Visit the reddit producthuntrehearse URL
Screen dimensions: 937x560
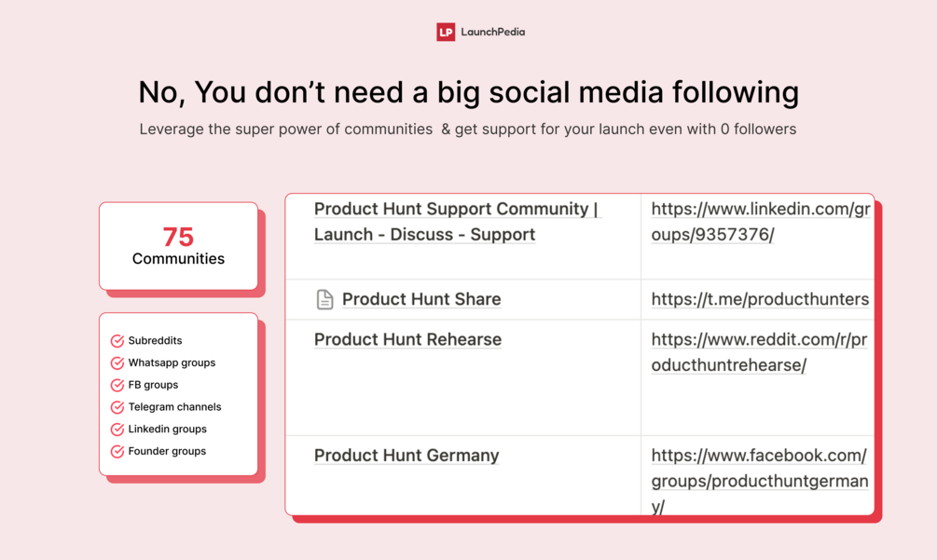759,352
